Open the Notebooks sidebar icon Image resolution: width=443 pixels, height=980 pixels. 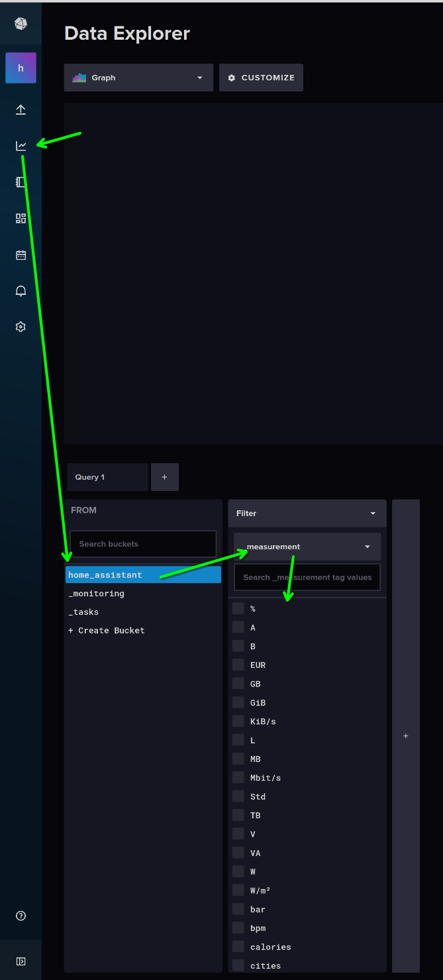pyautogui.click(x=21, y=182)
